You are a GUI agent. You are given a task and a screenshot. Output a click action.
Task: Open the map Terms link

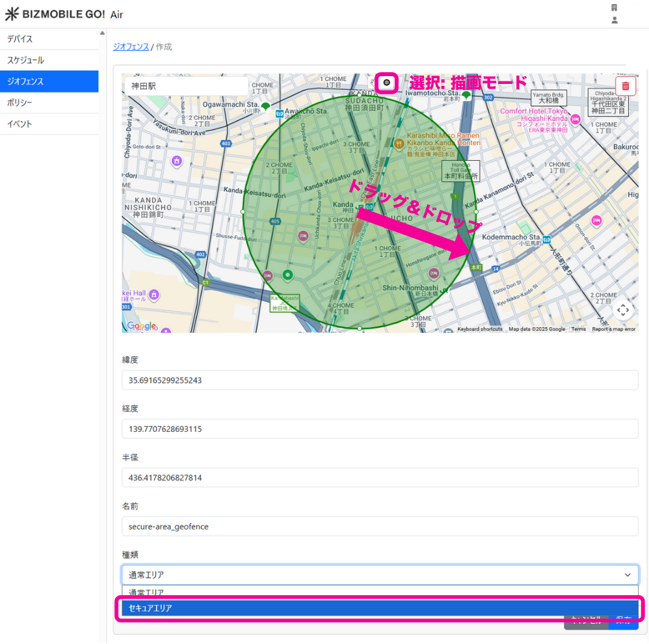pos(578,329)
